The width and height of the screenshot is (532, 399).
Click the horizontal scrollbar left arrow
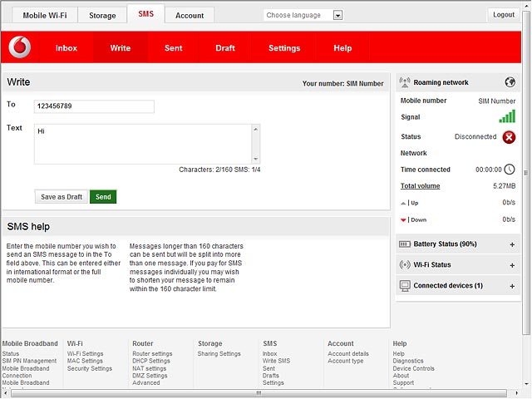[5, 393]
